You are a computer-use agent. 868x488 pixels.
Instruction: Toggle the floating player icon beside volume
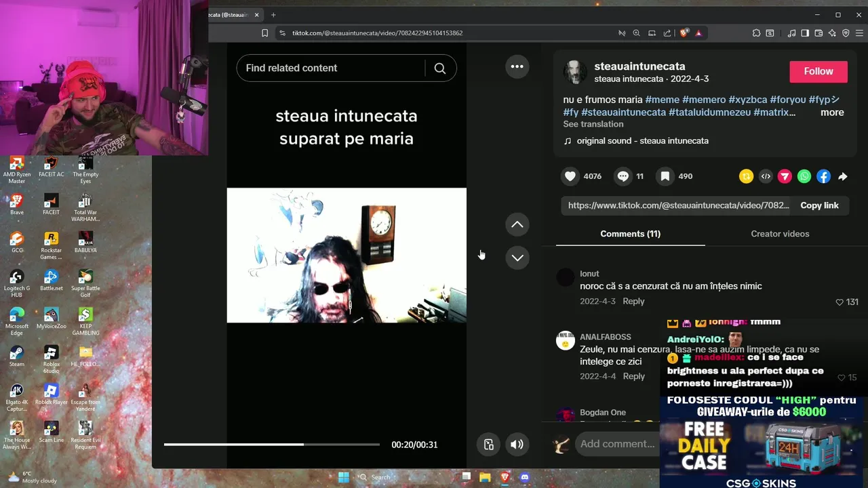pyautogui.click(x=488, y=445)
